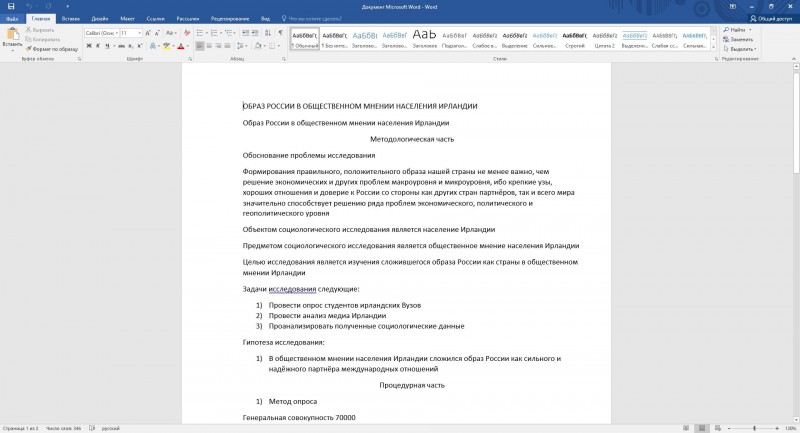The width and height of the screenshot is (800, 433).
Task: Switch to the Макет (Layout) tab
Action: [x=127, y=19]
